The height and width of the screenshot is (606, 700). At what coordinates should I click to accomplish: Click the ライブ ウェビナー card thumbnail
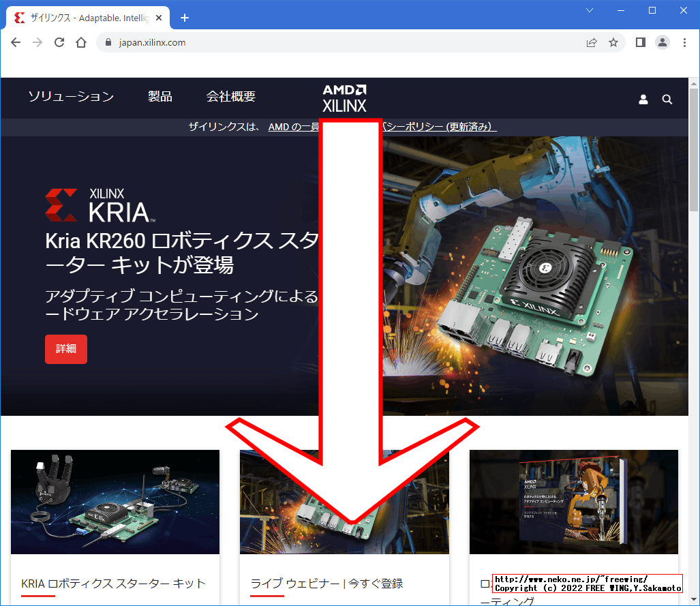(344, 502)
